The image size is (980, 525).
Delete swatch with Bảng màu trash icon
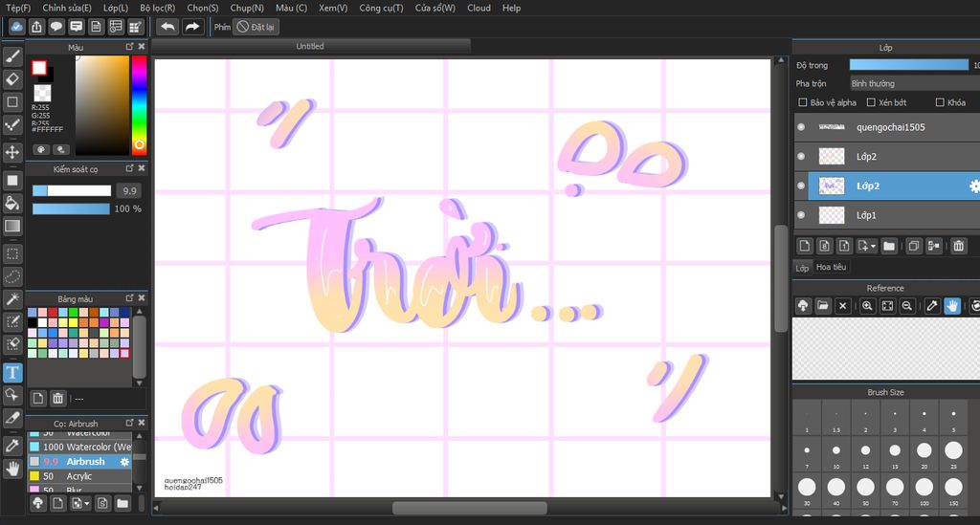[58, 398]
